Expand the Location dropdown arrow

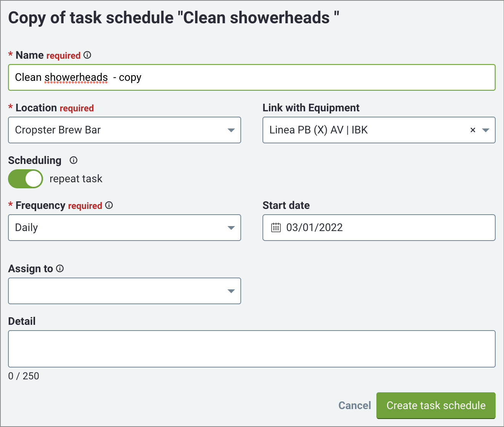click(231, 130)
